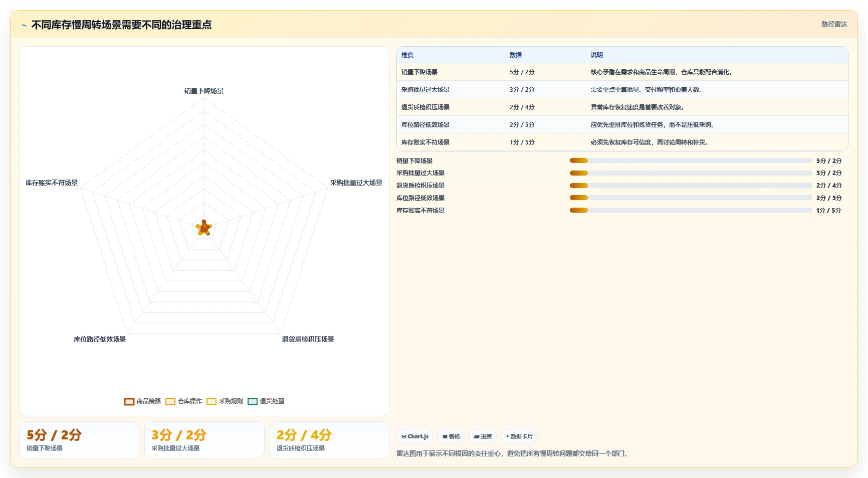Viewport: 868px width, 478px height.
Task: Toggle the 商品策略 legend swatch
Action: (x=129, y=401)
